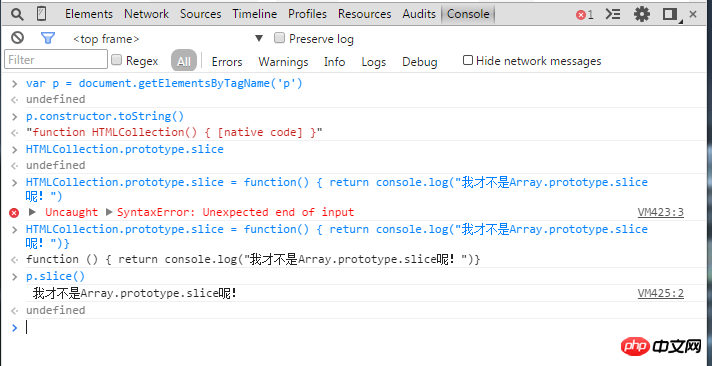This screenshot has width=712, height=366.
Task: Click the red error count indicator
Action: point(584,15)
